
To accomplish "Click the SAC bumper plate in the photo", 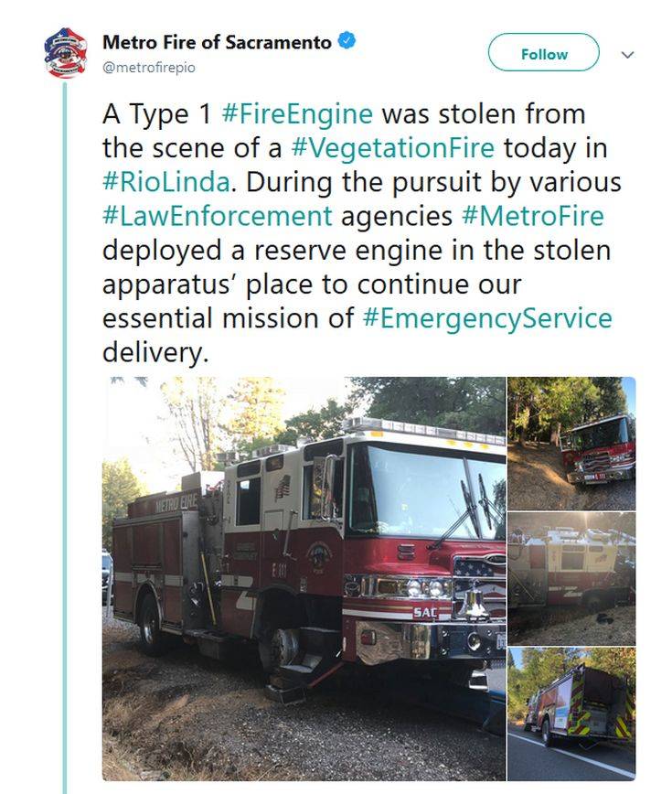I will point(425,612).
